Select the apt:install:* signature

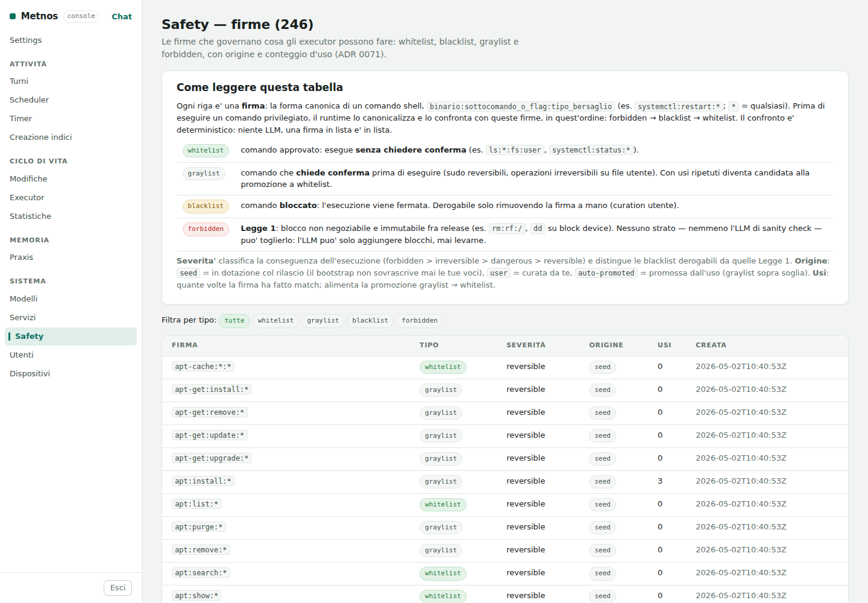pyautogui.click(x=203, y=481)
